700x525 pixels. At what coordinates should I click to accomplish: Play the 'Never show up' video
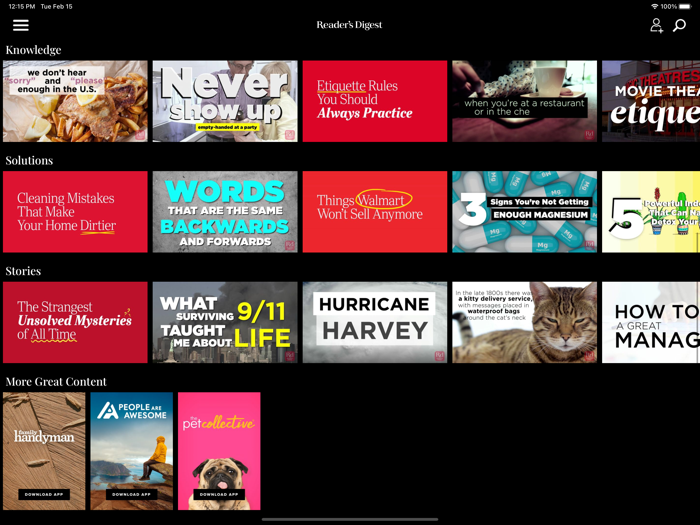click(225, 101)
